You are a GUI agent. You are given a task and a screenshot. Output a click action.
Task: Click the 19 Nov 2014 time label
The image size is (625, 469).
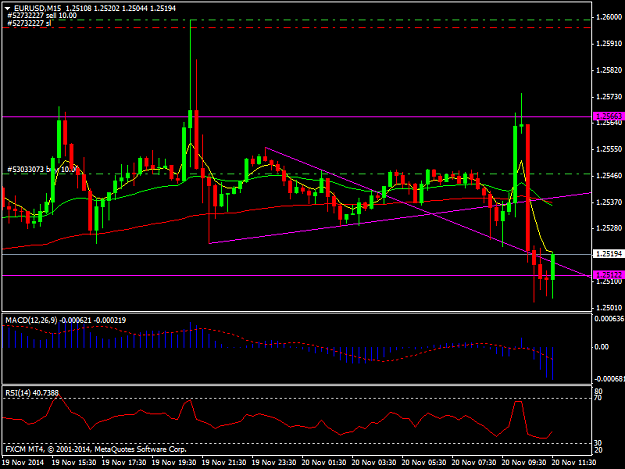tap(23, 463)
